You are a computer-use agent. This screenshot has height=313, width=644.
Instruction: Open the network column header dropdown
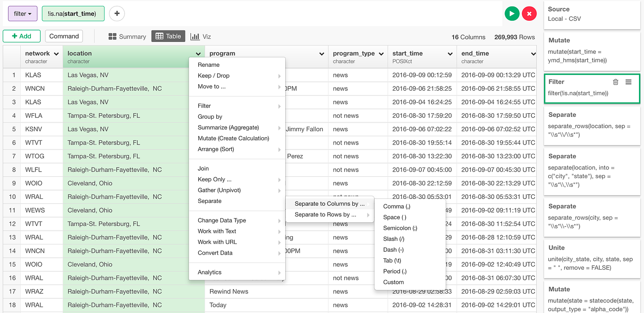(x=56, y=54)
